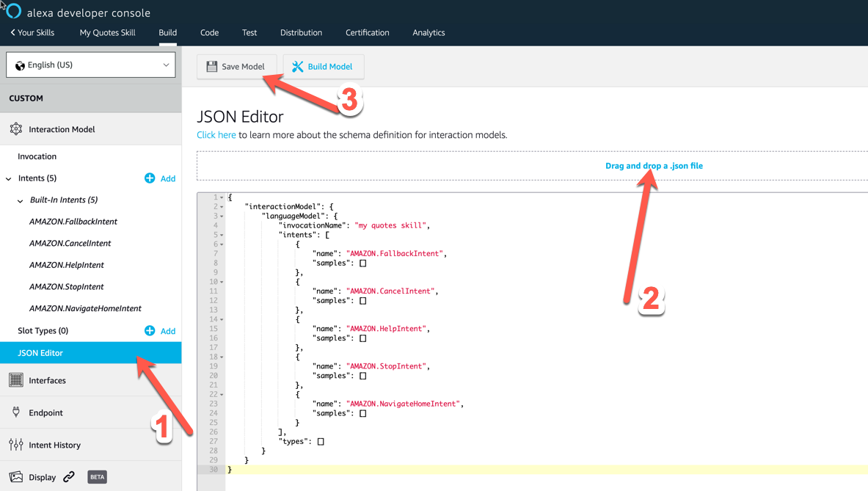Open the Intent History section
The image size is (868, 491).
(91, 445)
